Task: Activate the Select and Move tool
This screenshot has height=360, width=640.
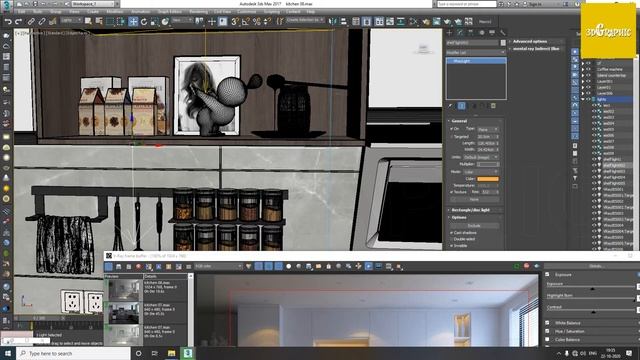Action: tap(133, 21)
